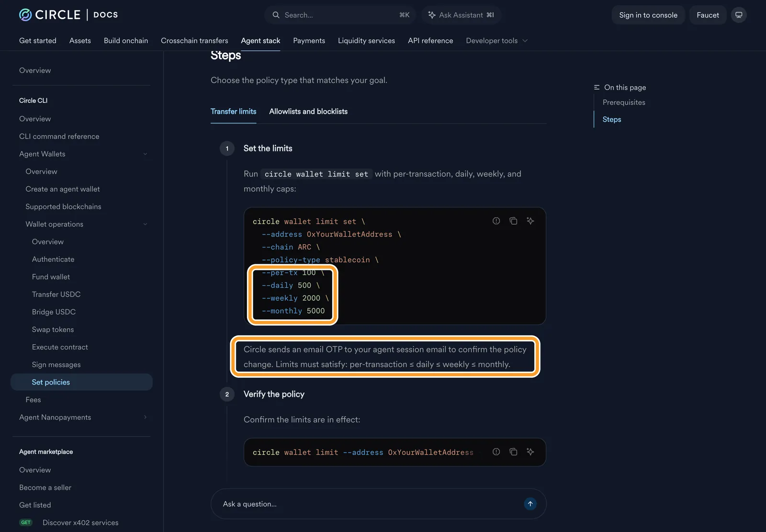Open the Transfer USDC page
This screenshot has width=766, height=532.
pyautogui.click(x=56, y=294)
